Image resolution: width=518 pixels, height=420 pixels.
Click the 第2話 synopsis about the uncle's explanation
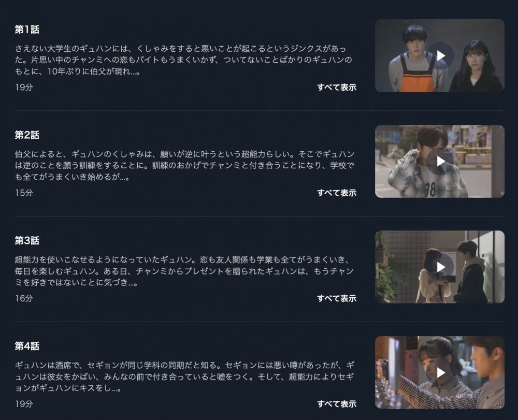(x=184, y=165)
